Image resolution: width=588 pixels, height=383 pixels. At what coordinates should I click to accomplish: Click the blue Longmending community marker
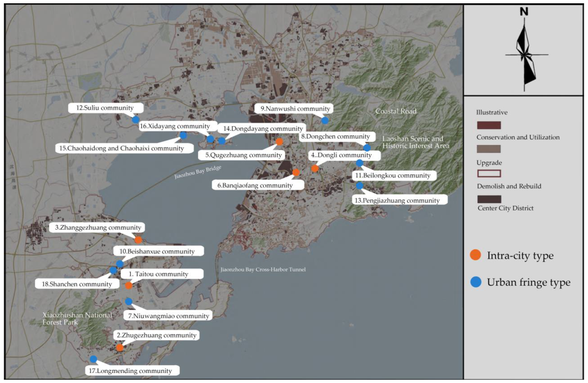click(93, 359)
